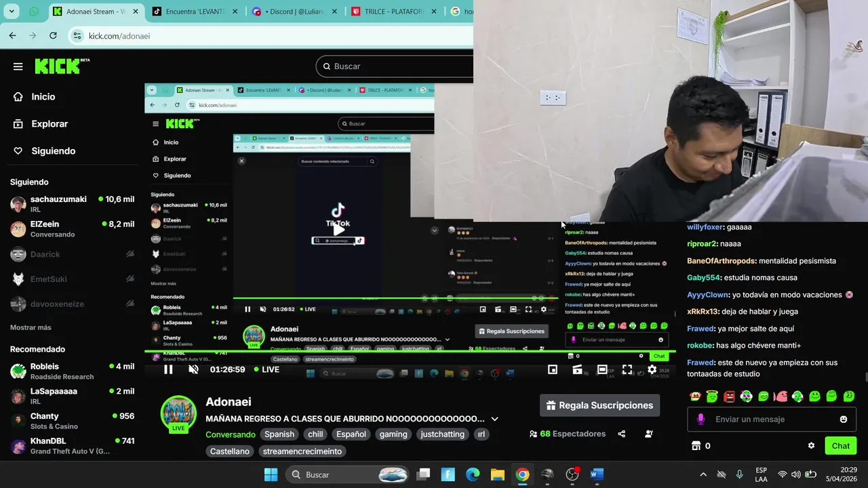Insert the pink fish emote
Screen dimensions: 868x488
point(780,396)
